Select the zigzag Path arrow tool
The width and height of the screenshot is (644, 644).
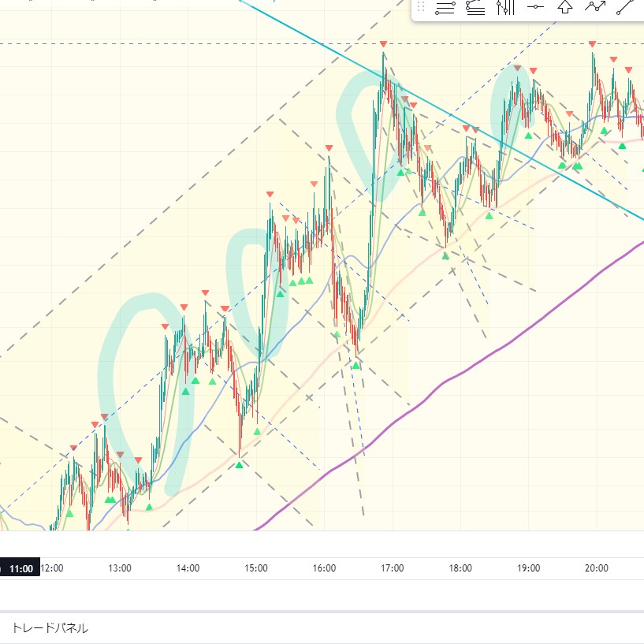click(x=594, y=8)
